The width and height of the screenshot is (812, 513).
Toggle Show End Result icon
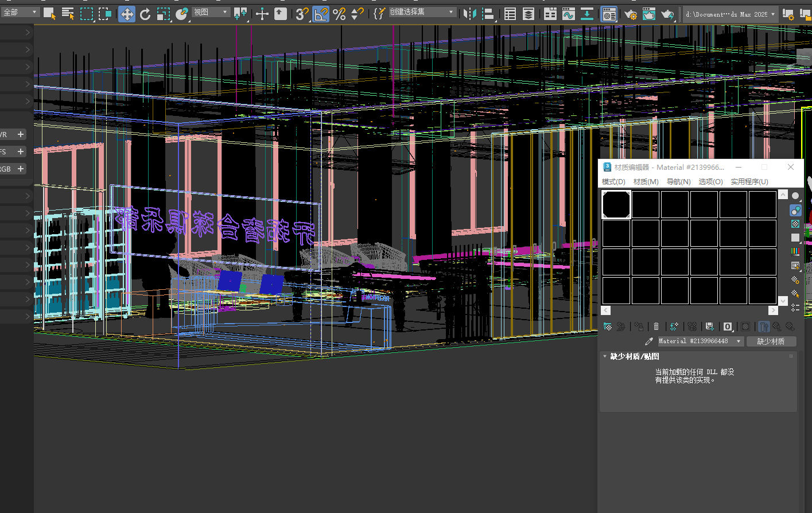[763, 327]
